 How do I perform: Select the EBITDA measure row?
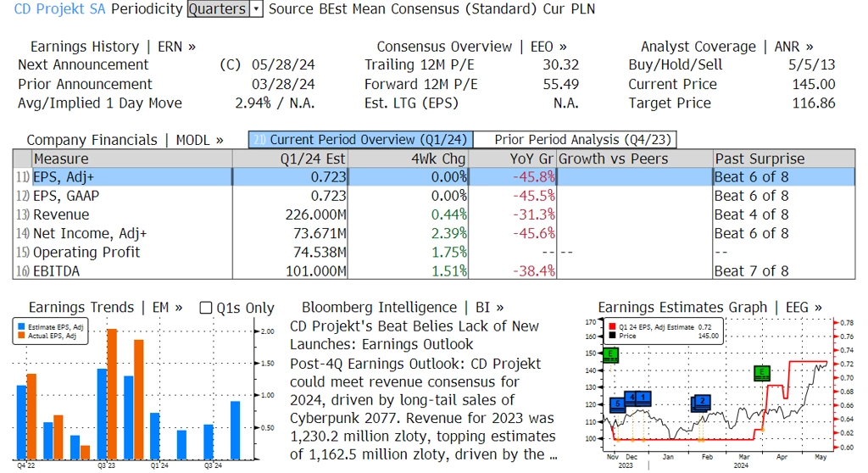click(x=434, y=271)
